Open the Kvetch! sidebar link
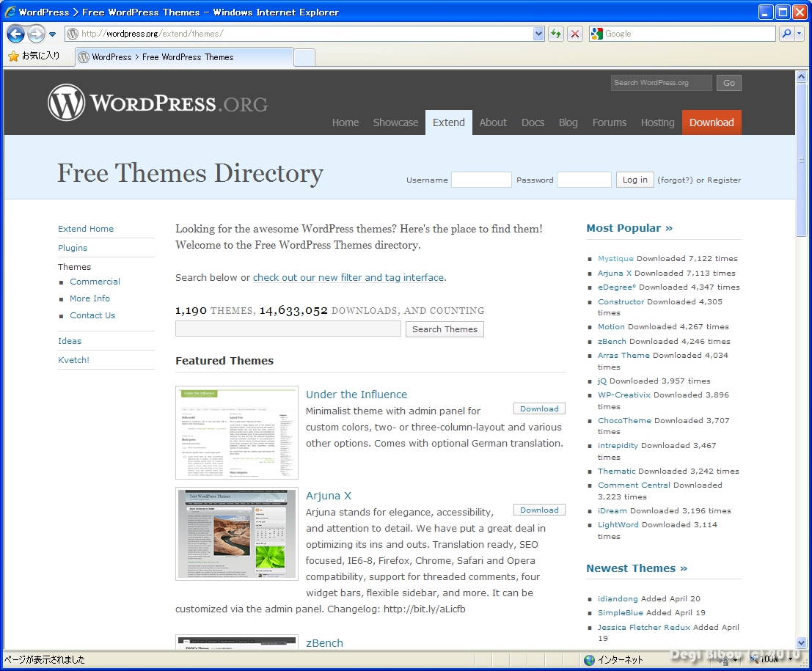812x671 pixels. [x=73, y=360]
